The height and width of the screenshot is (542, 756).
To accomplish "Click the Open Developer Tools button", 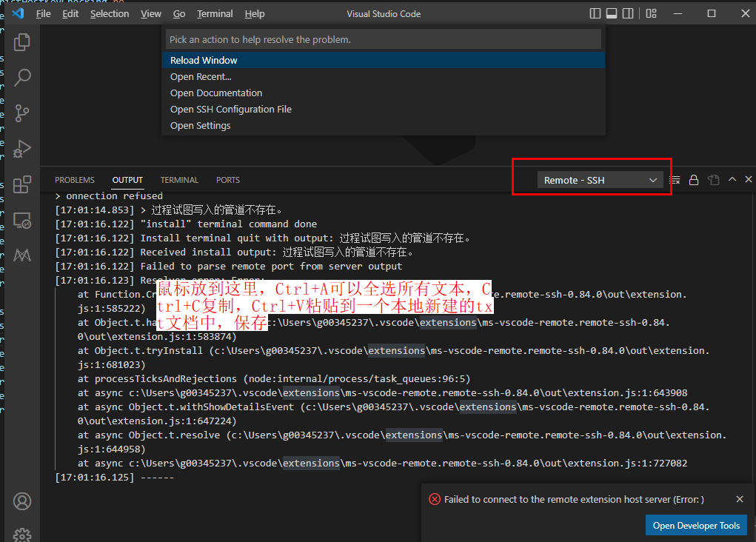I will (x=696, y=525).
